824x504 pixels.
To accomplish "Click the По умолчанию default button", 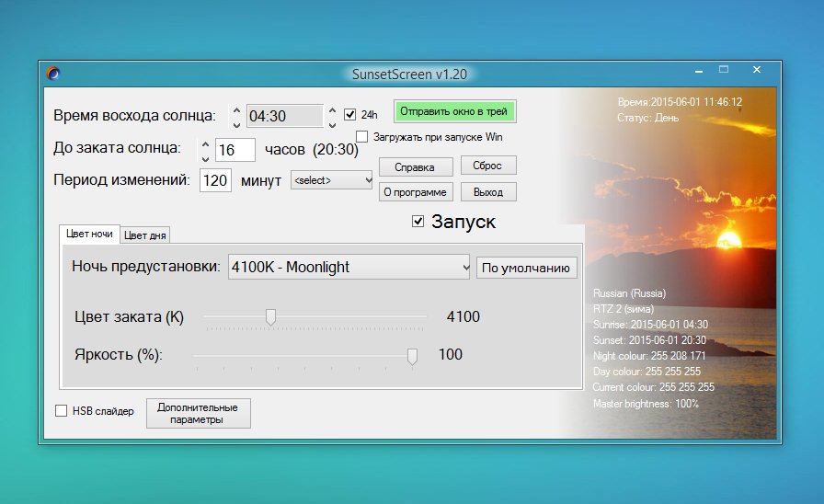I will click(x=526, y=268).
